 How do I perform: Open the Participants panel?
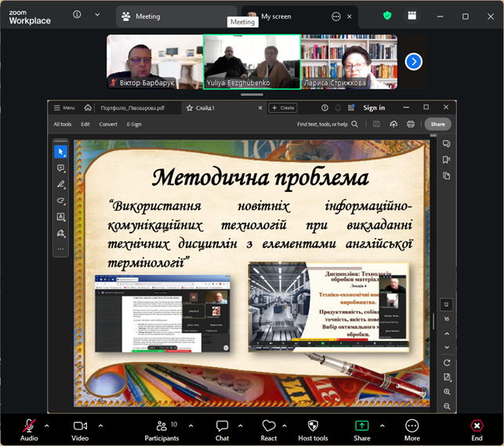(161, 430)
